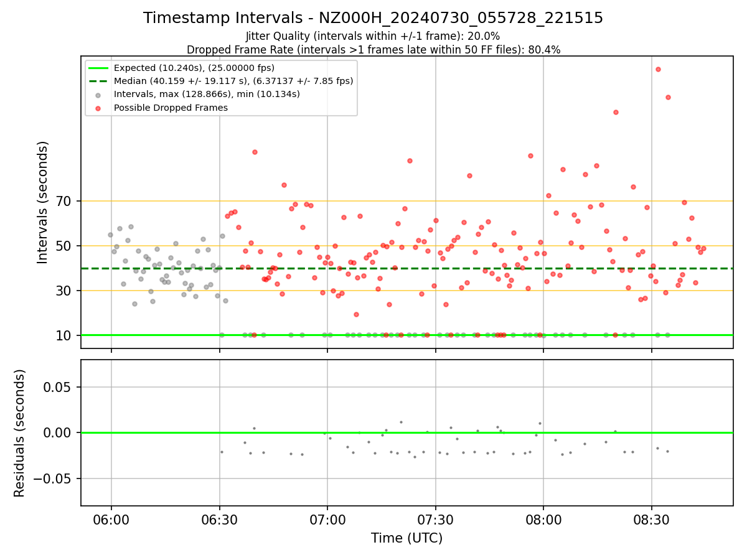This screenshot has width=747, height=560.
Task: Click the 'Intervals (seconds)' y-axis label
Action: (42, 202)
